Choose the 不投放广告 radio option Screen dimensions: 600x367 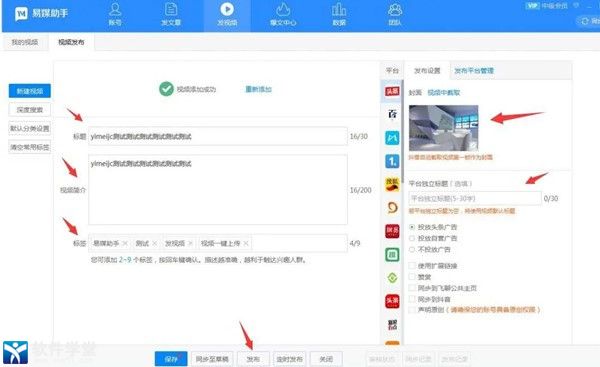[x=412, y=250]
